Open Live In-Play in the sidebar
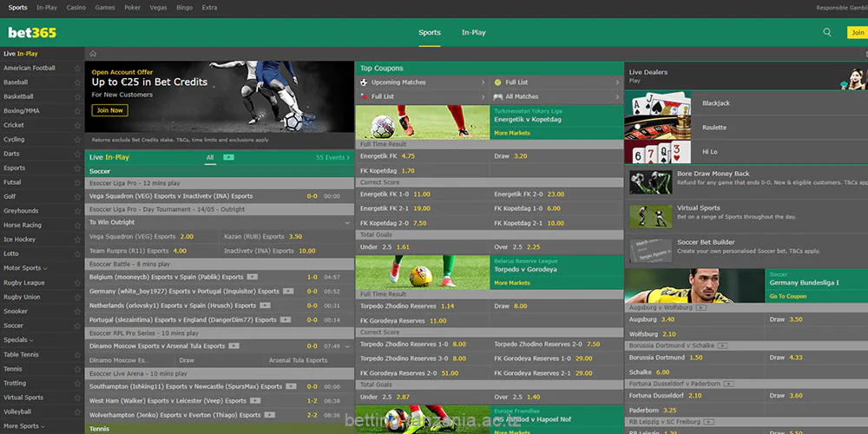 click(x=21, y=54)
